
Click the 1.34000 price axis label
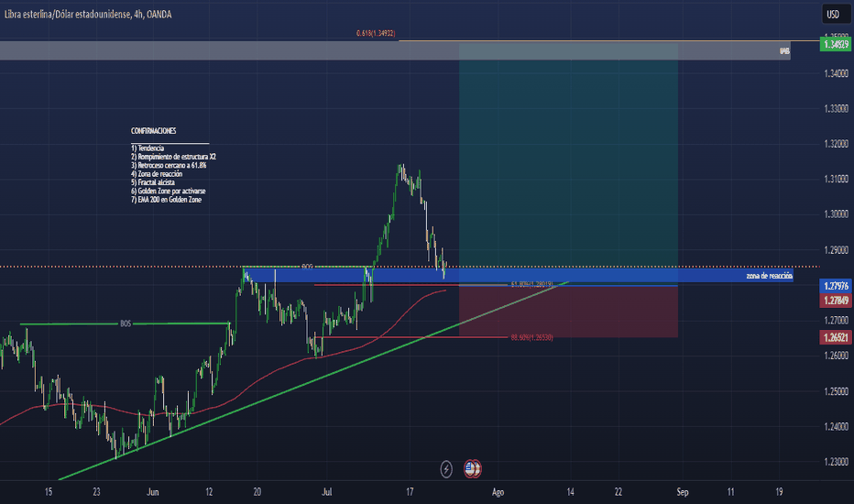tap(836, 73)
